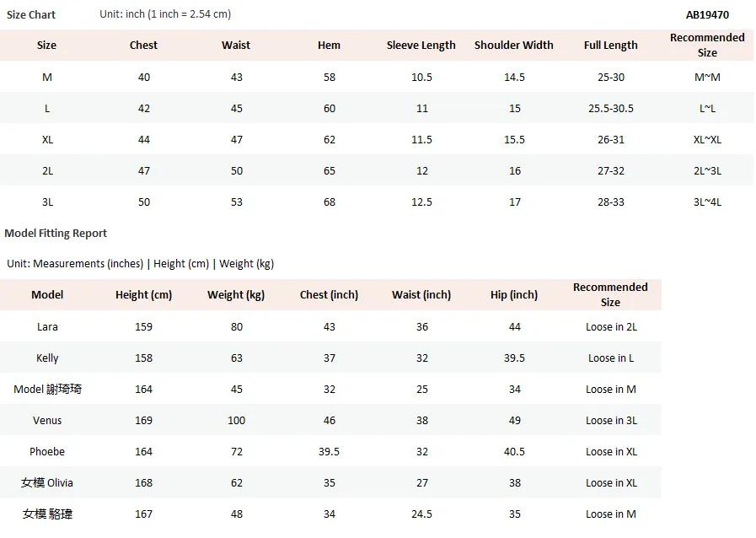Click the Size Chart heading
The width and height of the screenshot is (756, 538).
pos(31,15)
